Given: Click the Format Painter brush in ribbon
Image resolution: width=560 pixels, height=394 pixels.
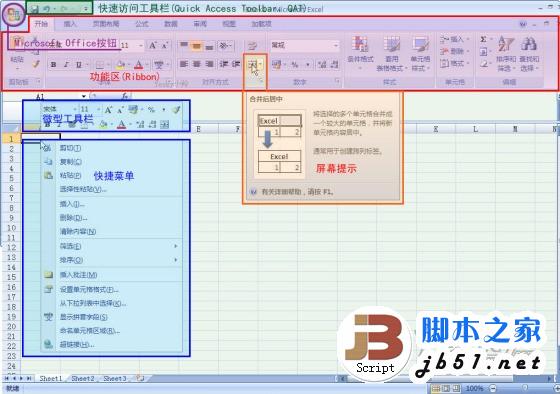Looking at the screenshot, I should pyautogui.click(x=36, y=64).
